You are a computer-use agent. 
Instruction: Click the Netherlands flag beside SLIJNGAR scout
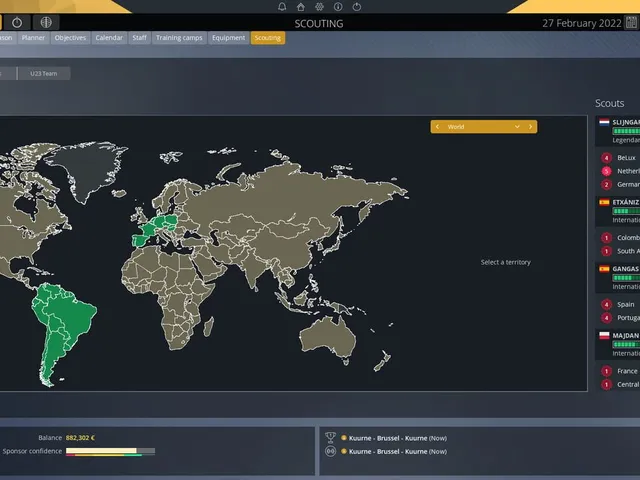click(604, 122)
